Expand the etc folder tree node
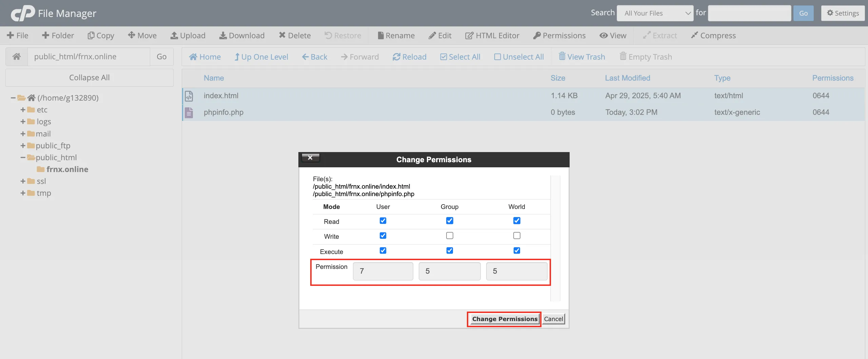 tap(23, 110)
